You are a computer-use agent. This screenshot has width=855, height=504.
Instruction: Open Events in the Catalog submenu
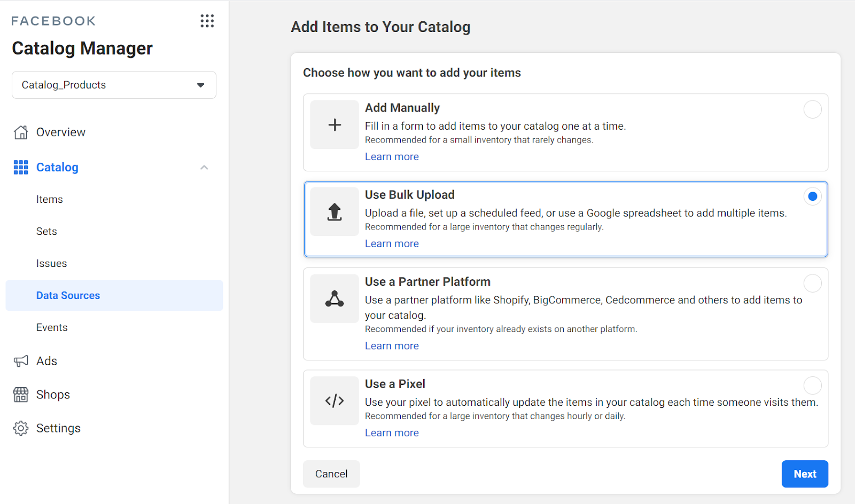coord(52,328)
